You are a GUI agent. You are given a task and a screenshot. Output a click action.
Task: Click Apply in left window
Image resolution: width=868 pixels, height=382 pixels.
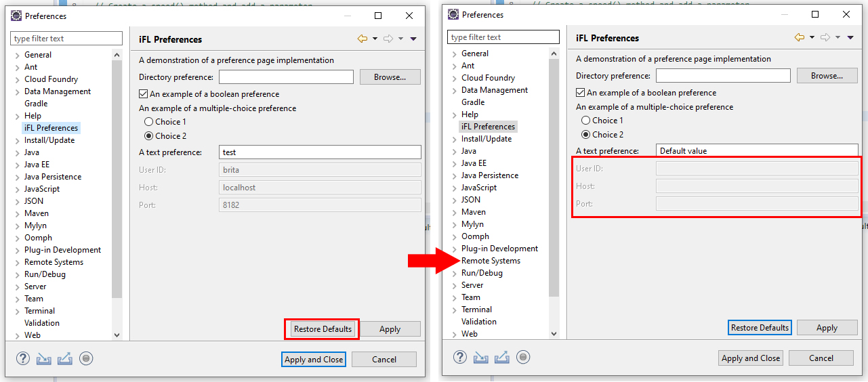tap(390, 329)
